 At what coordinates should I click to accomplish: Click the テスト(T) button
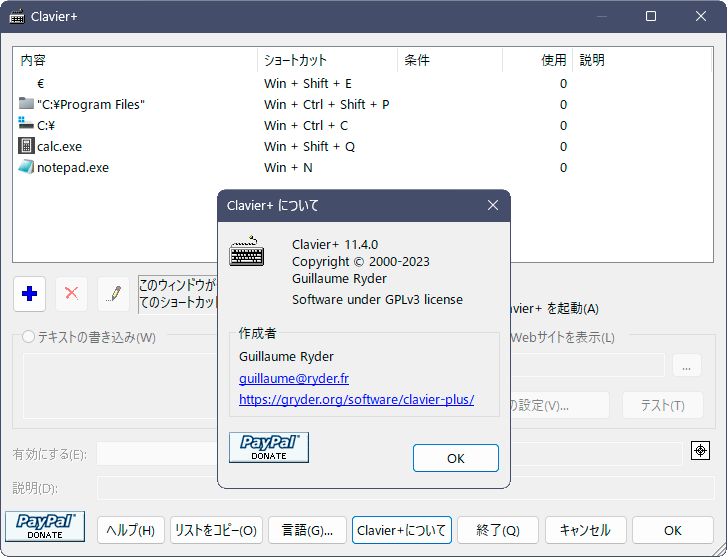pos(663,405)
